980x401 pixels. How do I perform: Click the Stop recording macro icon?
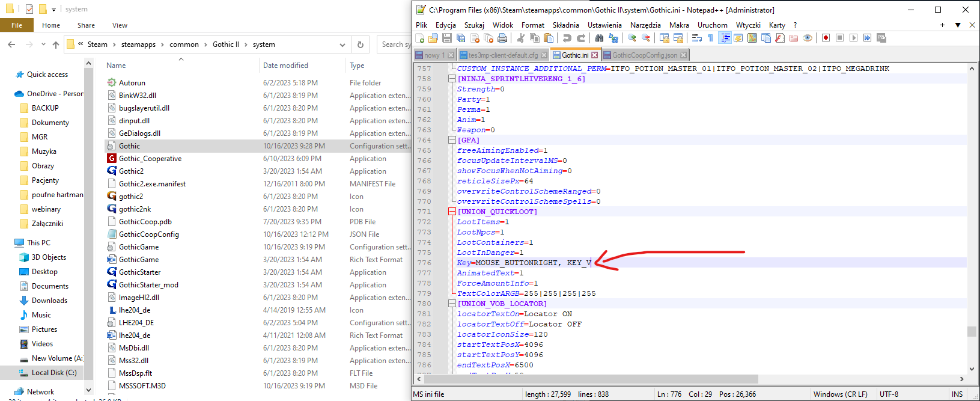point(839,38)
